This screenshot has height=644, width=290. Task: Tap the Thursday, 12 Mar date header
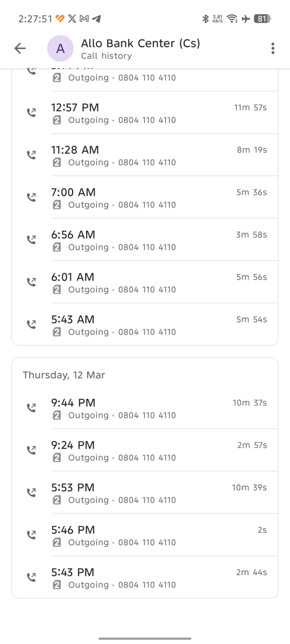64,375
